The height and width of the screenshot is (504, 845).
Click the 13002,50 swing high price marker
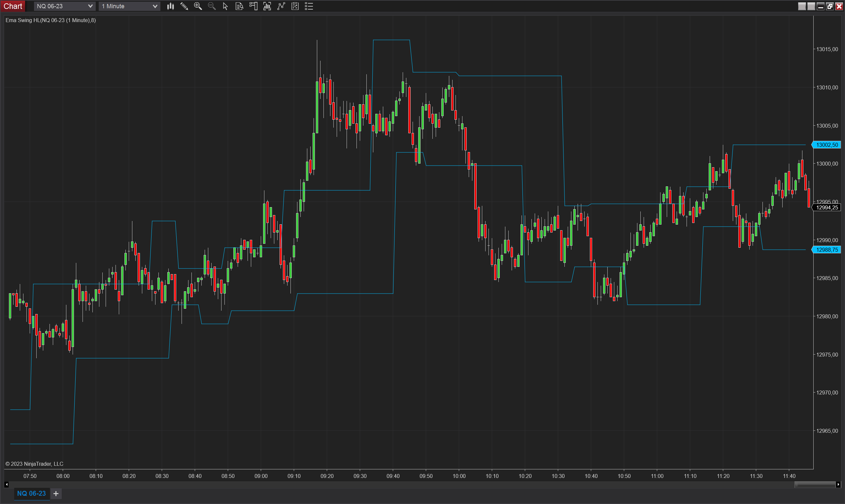826,145
